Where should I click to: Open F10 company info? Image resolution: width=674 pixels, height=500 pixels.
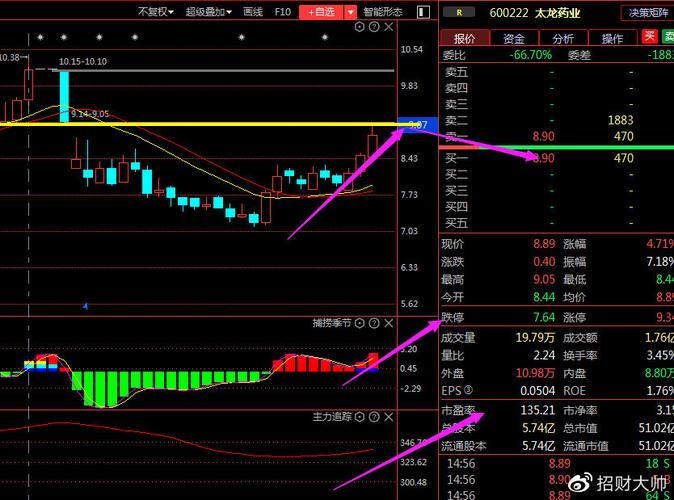[283, 12]
